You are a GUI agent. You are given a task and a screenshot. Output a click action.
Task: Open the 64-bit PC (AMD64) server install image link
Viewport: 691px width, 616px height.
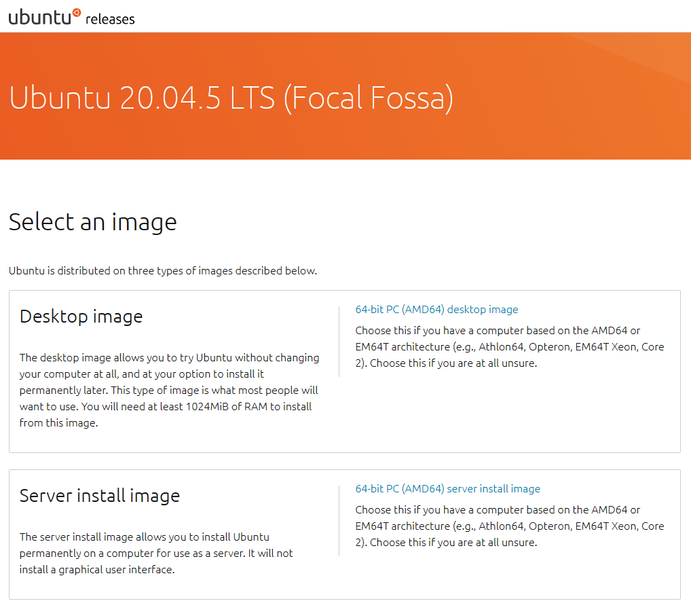(x=448, y=488)
